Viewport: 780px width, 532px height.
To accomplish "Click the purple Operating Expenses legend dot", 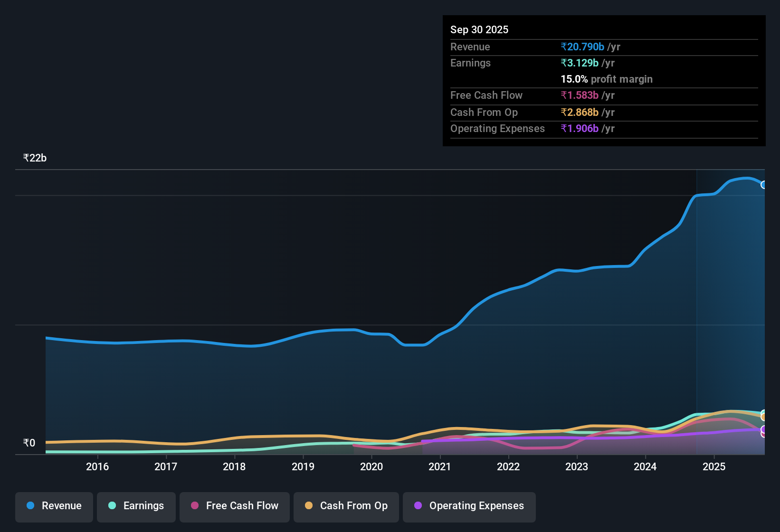I will [418, 506].
